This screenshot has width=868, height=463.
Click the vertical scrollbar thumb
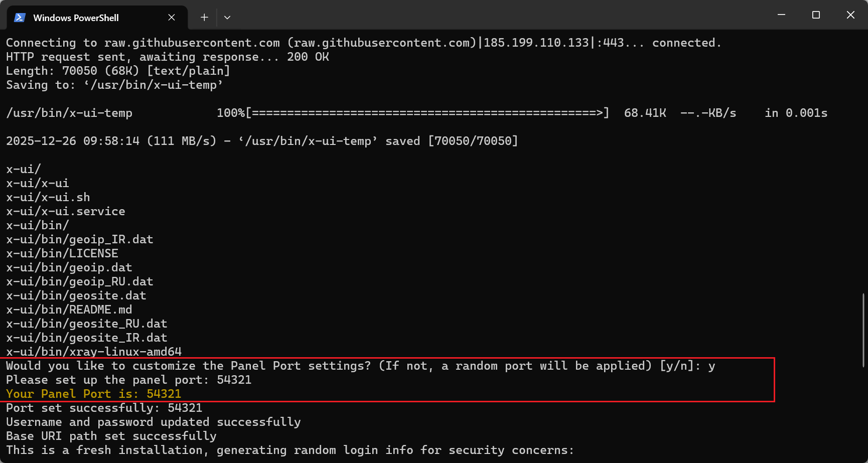[864, 330]
